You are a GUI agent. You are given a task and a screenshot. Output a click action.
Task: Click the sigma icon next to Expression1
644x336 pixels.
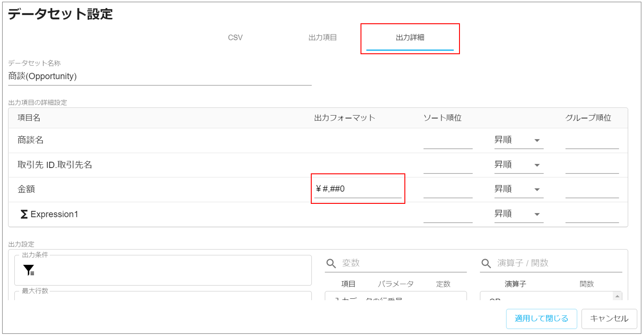pos(24,215)
